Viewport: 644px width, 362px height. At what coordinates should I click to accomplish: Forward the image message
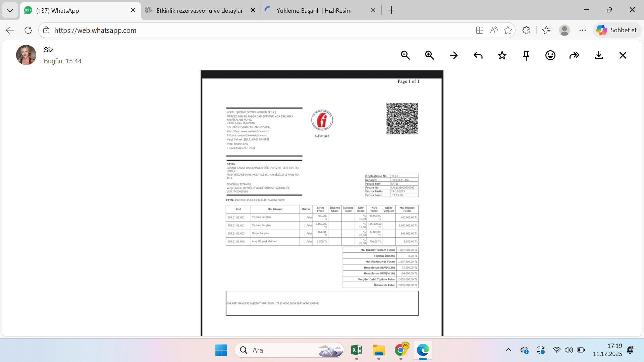575,55
